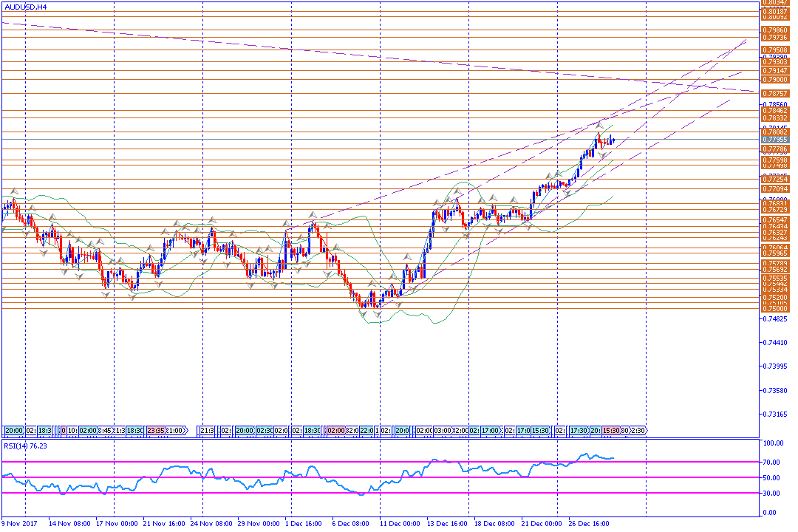Select the pink 15:30 news event marker
This screenshot has width=798, height=532.
click(x=611, y=431)
